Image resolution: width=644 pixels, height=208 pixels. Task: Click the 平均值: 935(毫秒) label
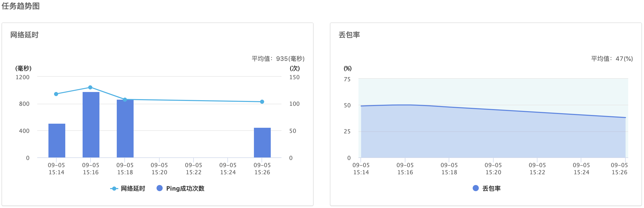pyautogui.click(x=278, y=59)
